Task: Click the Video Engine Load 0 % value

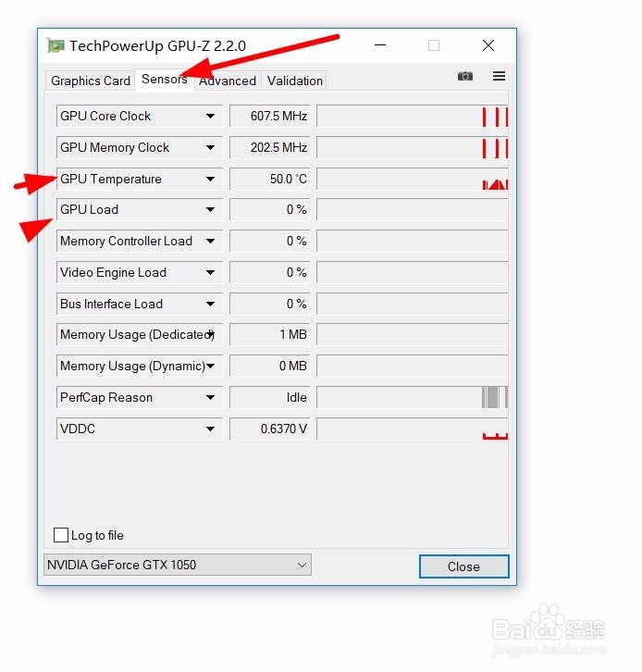Action: tap(269, 272)
